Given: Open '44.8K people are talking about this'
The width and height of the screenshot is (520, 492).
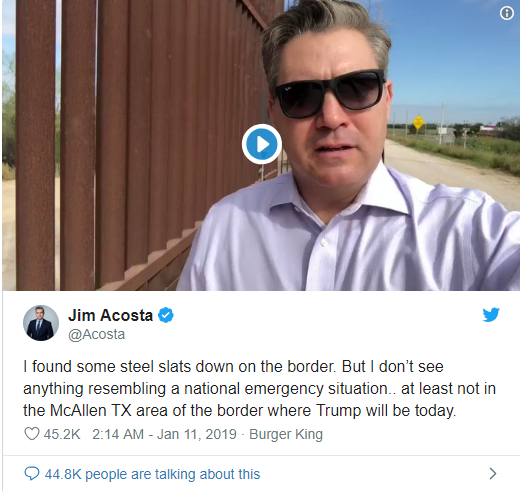Looking at the screenshot, I should coord(152,474).
